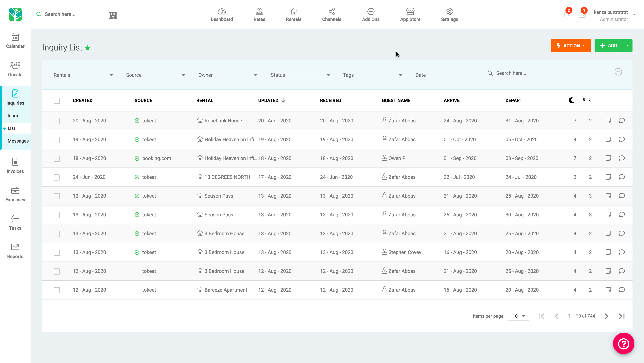
Task: Go to the next page arrow
Action: (606, 316)
